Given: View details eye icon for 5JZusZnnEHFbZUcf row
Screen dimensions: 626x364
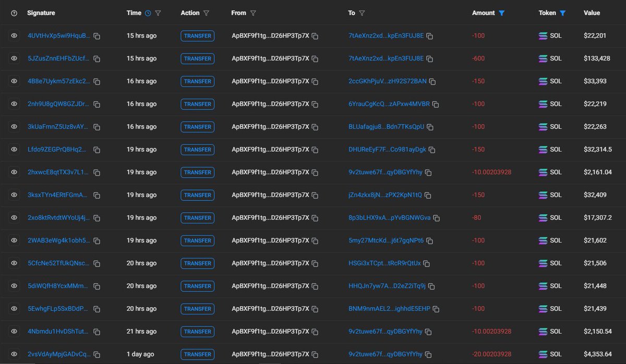Looking at the screenshot, I should tap(14, 58).
